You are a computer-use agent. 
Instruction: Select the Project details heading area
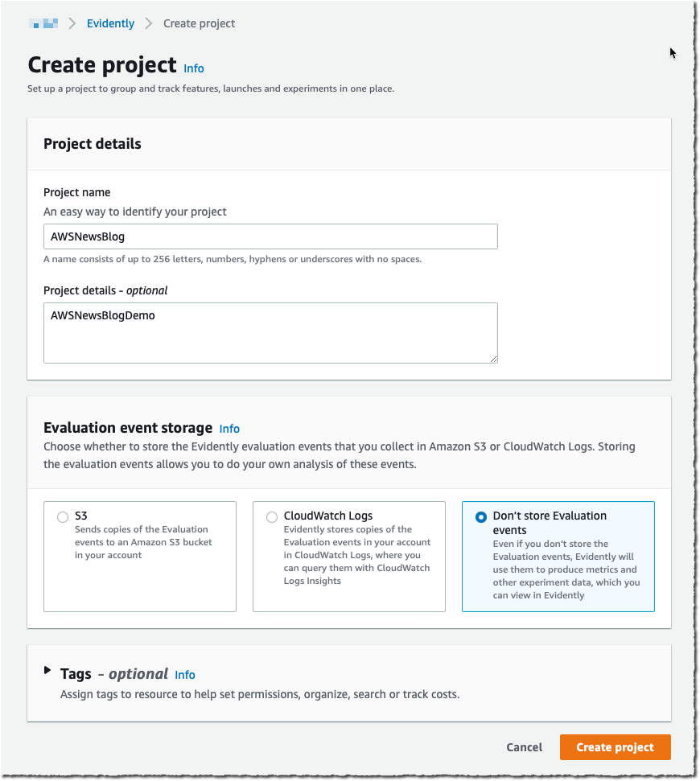click(92, 144)
